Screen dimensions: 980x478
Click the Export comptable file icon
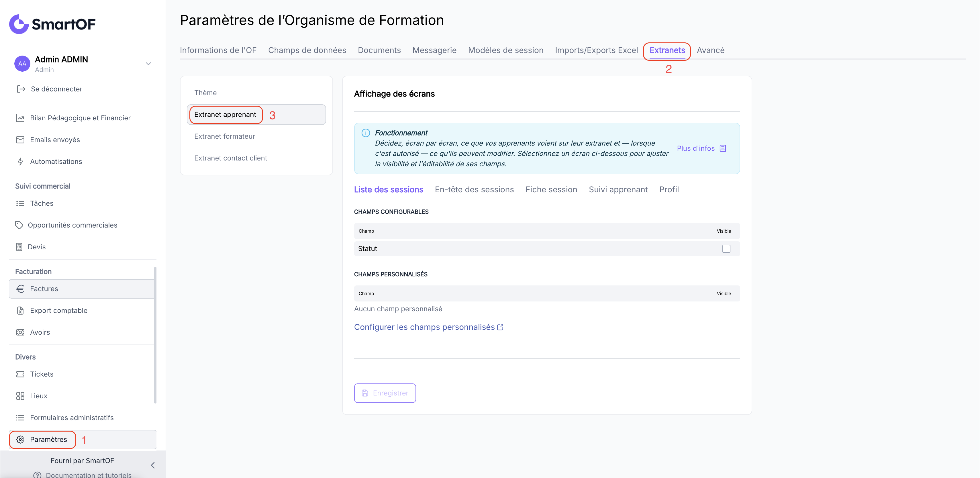20,311
